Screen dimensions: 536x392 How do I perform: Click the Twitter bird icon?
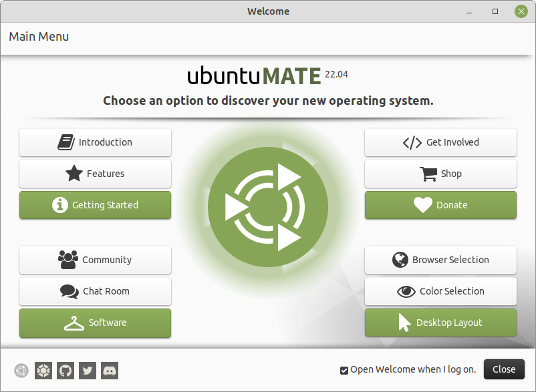87,370
